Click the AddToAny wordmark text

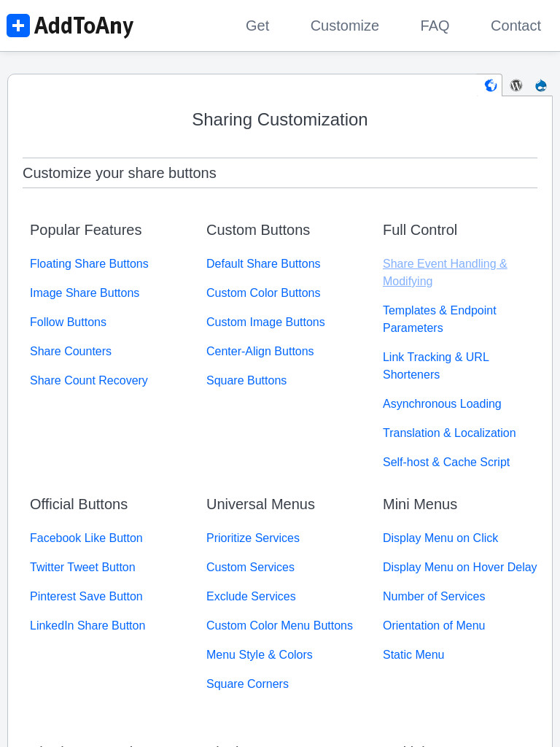tap(84, 26)
